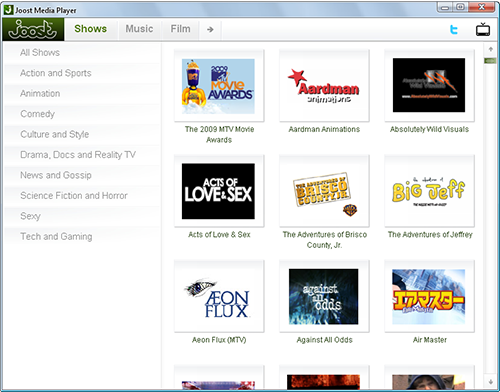The width and height of the screenshot is (500, 392).
Task: Select Action and Sports category
Action: pyautogui.click(x=82, y=73)
